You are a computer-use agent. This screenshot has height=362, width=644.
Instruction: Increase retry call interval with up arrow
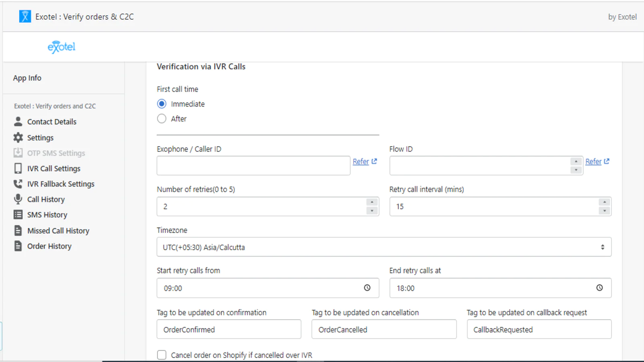(x=605, y=202)
